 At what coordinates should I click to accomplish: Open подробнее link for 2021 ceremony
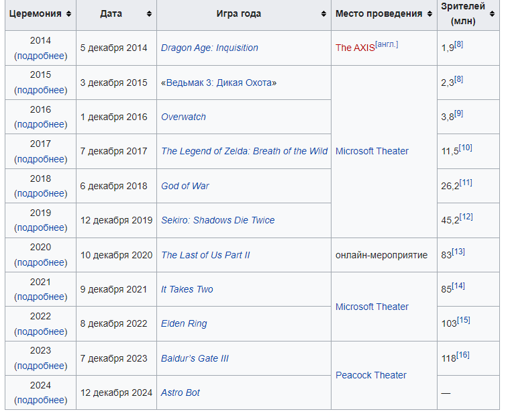[x=40, y=297]
